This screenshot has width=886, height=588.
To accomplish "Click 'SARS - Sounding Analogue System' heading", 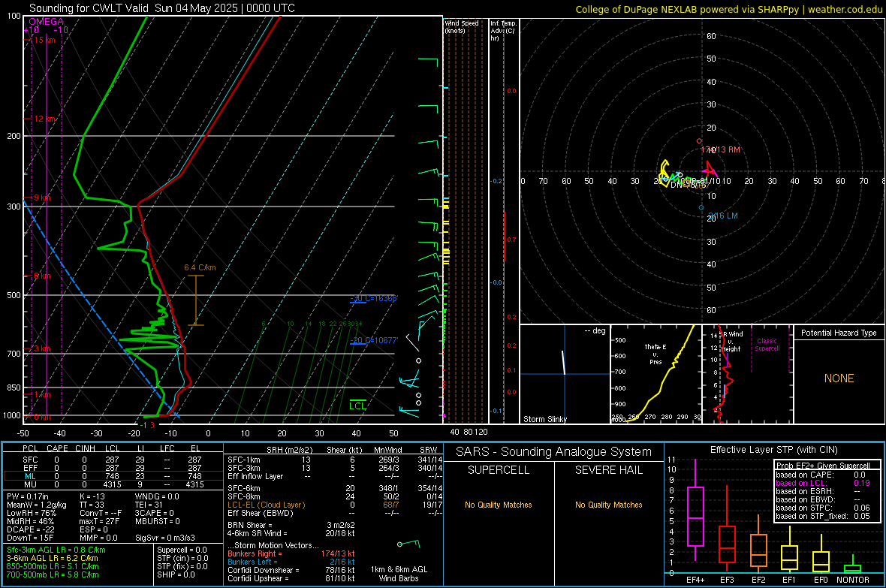I will click(x=554, y=452).
